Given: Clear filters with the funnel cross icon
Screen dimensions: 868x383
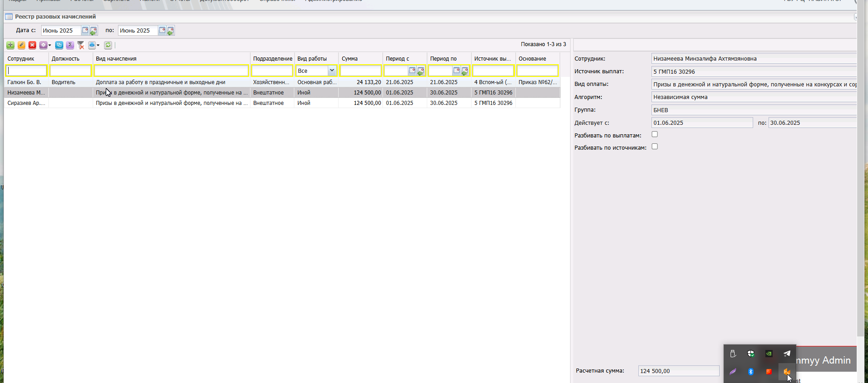Looking at the screenshot, I should pos(81,45).
